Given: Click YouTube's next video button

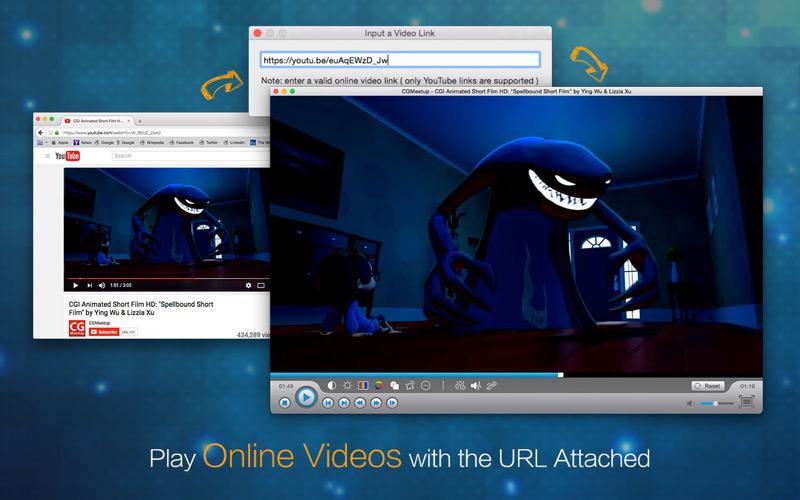Looking at the screenshot, I should pyautogui.click(x=90, y=285).
